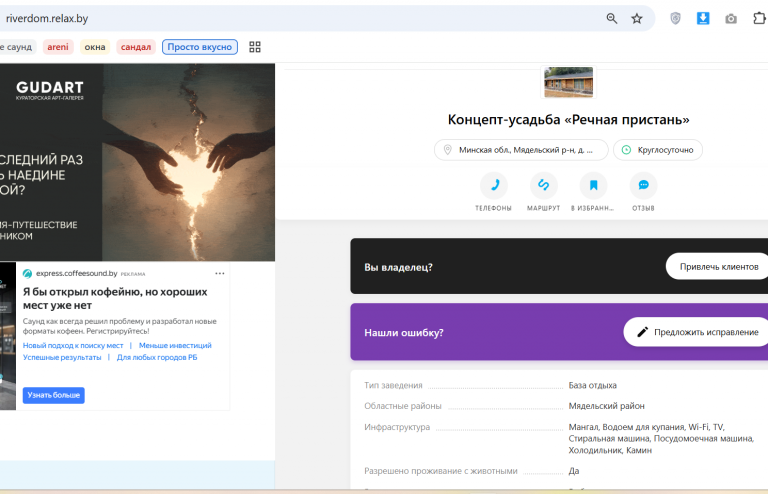The height and width of the screenshot is (494, 768).
Task: Click the Узнать больше ad button
Action: pos(53,395)
